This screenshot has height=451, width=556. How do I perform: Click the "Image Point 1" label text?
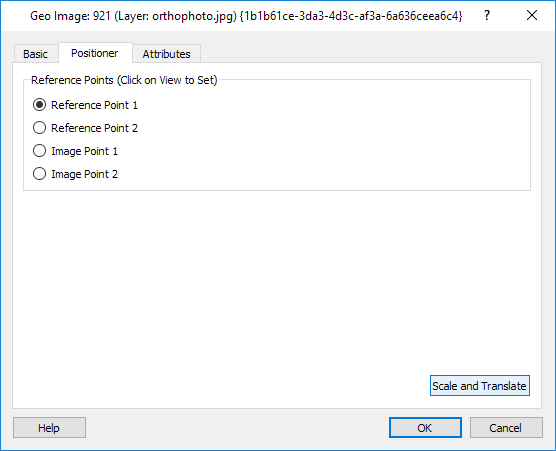coord(84,151)
